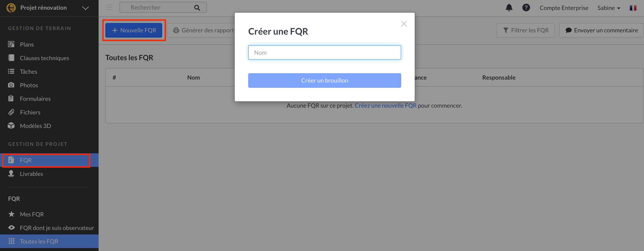Open Modèles 3D in the sidebar

(49, 126)
